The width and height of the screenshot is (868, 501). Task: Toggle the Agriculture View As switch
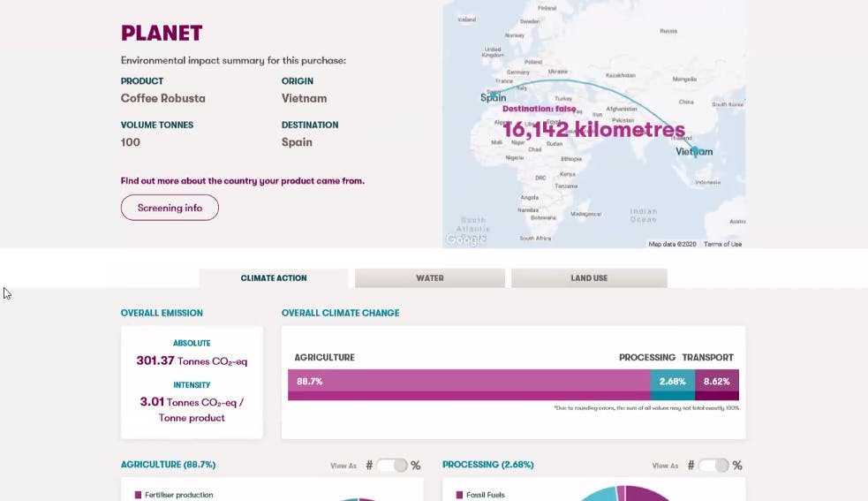392,466
